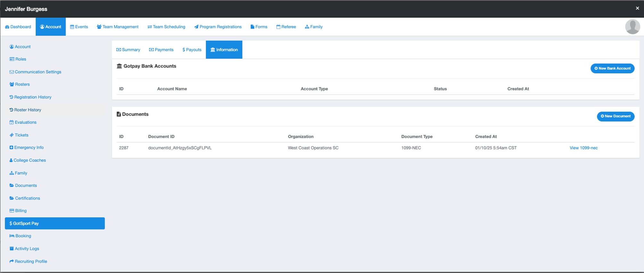The image size is (644, 273).
Task: Open the Dashboard tab
Action: (x=18, y=27)
